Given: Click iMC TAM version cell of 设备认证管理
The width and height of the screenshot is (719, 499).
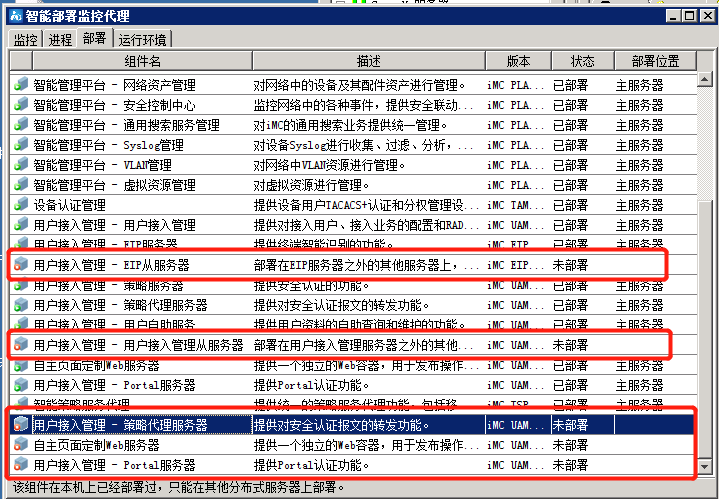Looking at the screenshot, I should 516,205.
